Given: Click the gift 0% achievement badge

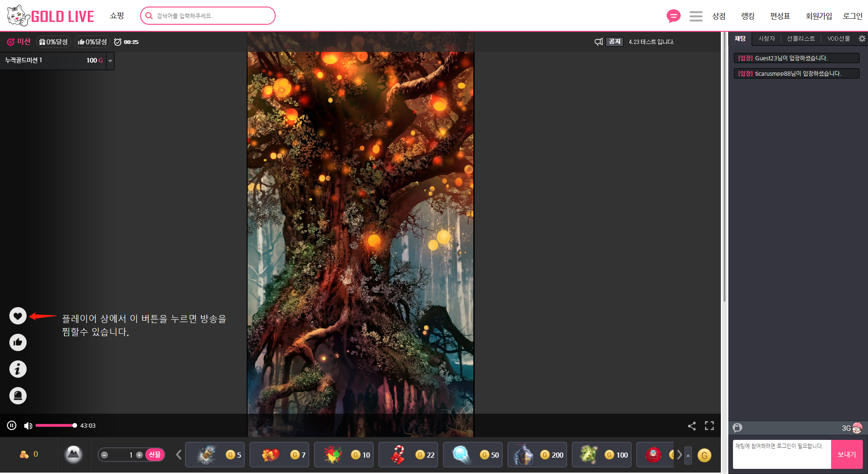Looking at the screenshot, I should 53,42.
